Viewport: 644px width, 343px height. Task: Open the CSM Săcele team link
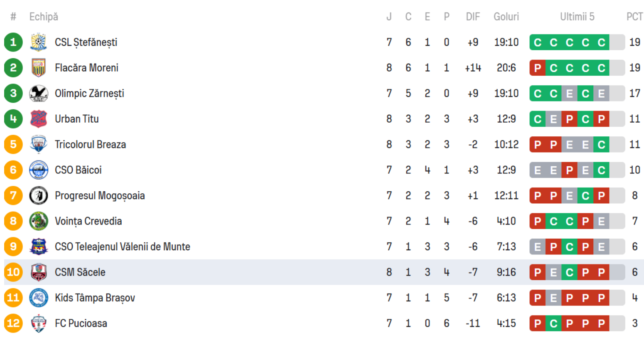pos(80,272)
